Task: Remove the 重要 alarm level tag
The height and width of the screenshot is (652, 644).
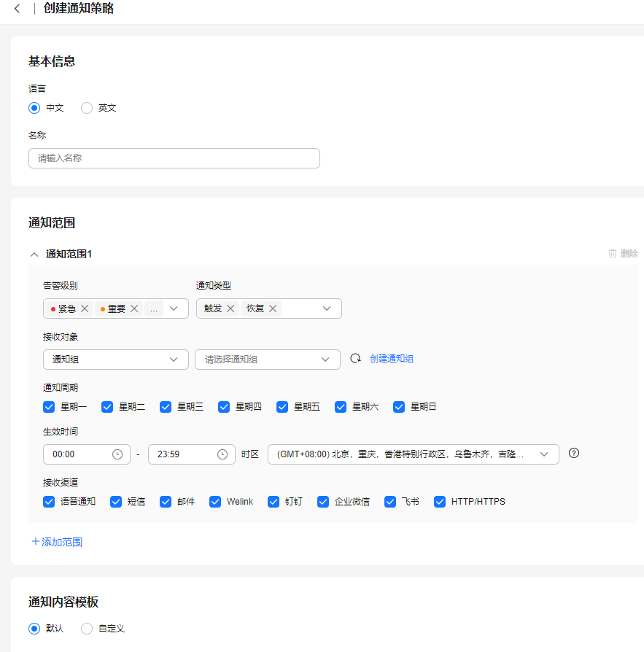Action: click(x=134, y=308)
